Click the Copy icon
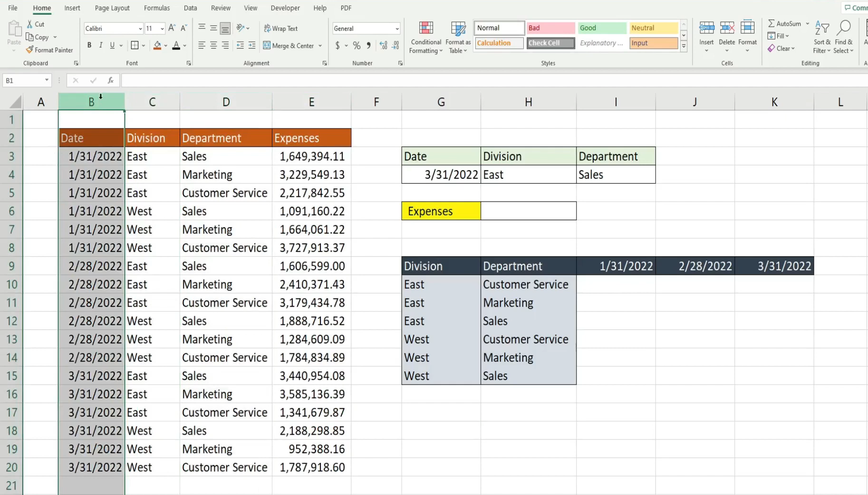Image resolution: width=868 pixels, height=495 pixels. click(x=29, y=37)
